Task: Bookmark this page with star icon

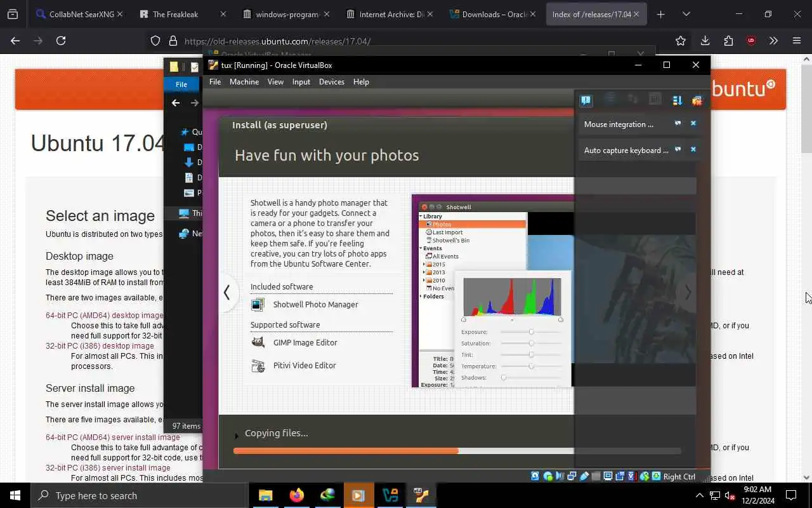Action: pos(681,41)
